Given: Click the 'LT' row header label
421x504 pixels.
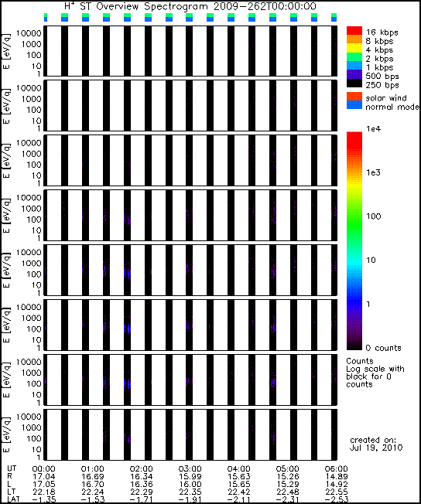Looking at the screenshot, I should pos(12,492).
